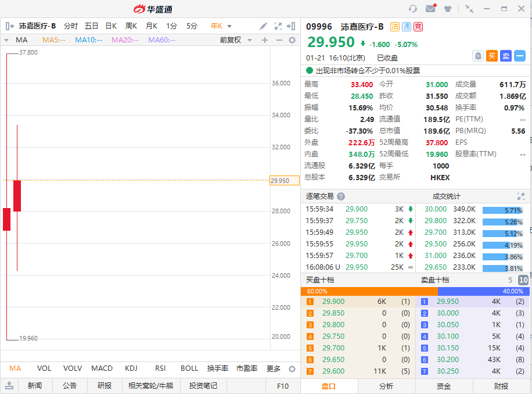
Task: Expand the 年K period dropdown arrow
Action: click(x=229, y=26)
